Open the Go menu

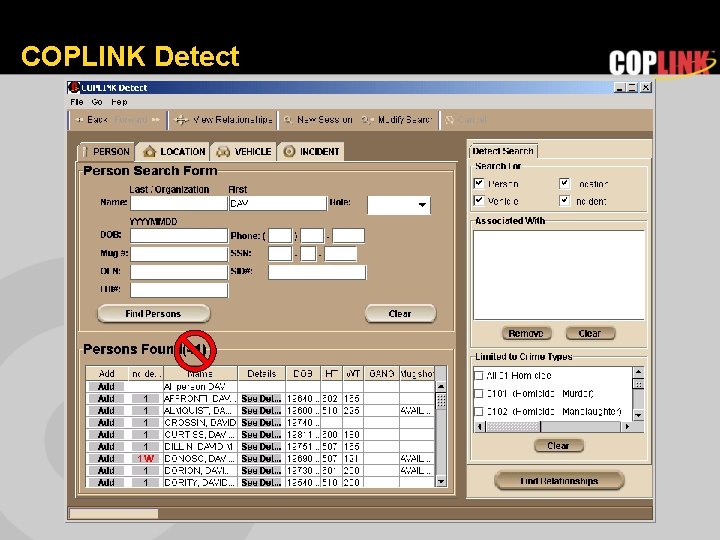coord(97,102)
